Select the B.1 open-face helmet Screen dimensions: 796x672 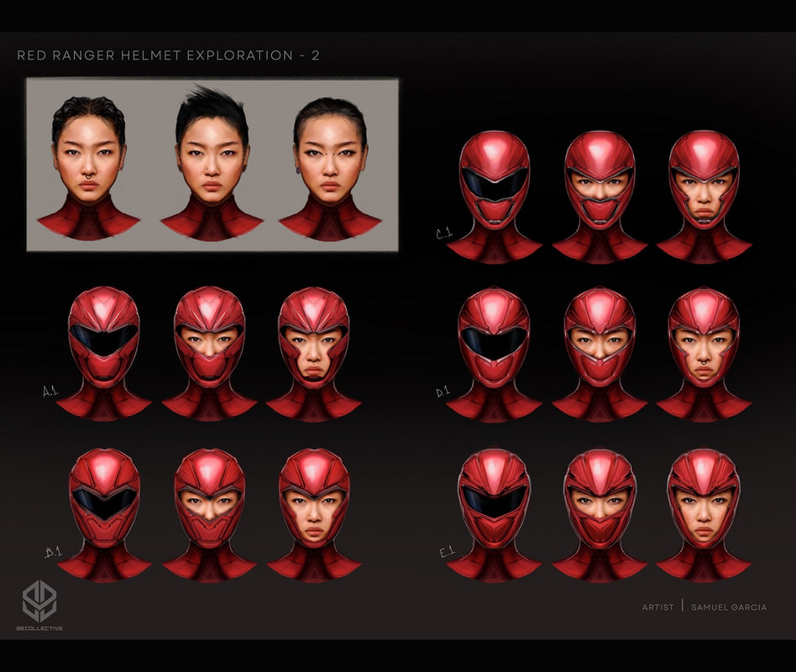(314, 515)
